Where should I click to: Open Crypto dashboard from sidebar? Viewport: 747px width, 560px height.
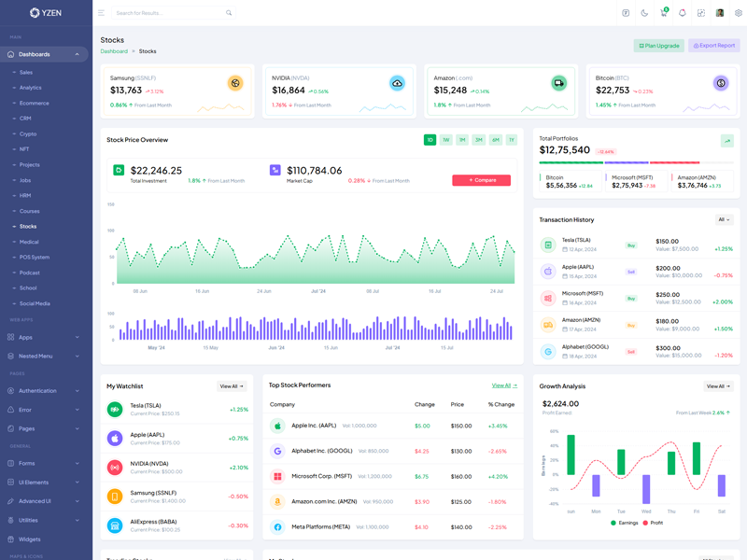click(28, 133)
